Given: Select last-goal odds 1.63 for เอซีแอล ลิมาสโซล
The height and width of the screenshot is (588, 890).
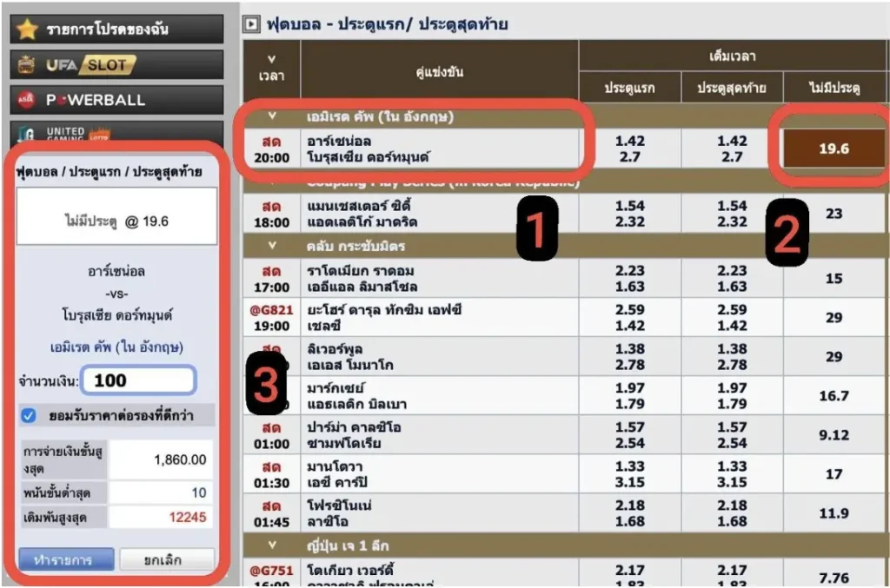Looking at the screenshot, I should point(732,287).
